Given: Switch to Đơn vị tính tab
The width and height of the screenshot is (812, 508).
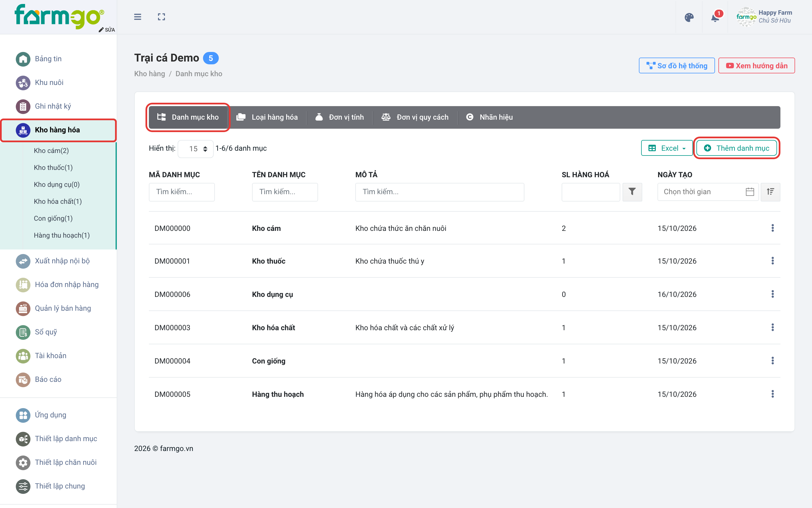Looking at the screenshot, I should point(339,117).
